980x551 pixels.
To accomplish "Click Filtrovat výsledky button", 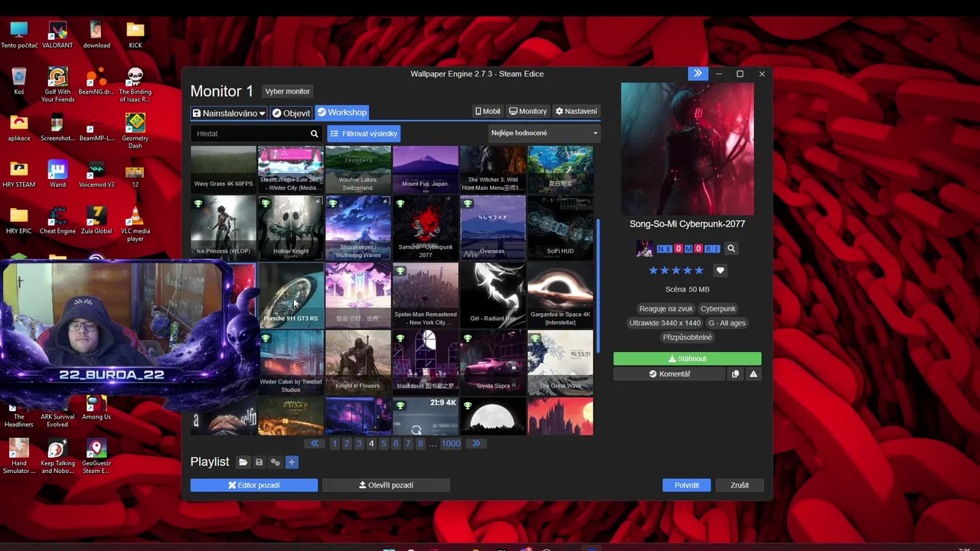I will coord(364,133).
